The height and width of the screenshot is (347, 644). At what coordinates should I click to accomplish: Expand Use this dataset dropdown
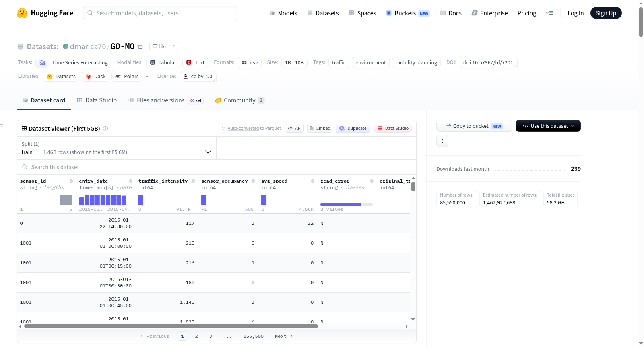pos(548,126)
